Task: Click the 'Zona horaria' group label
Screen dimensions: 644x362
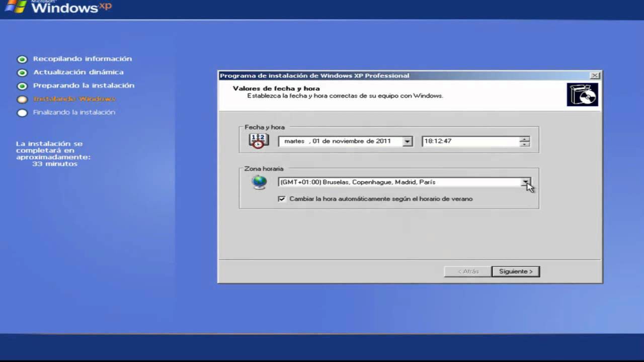Action: pyautogui.click(x=264, y=169)
